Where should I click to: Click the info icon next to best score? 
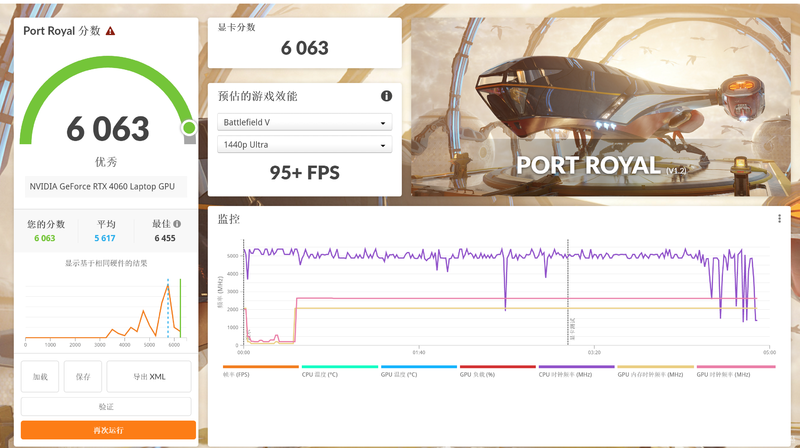tap(177, 223)
